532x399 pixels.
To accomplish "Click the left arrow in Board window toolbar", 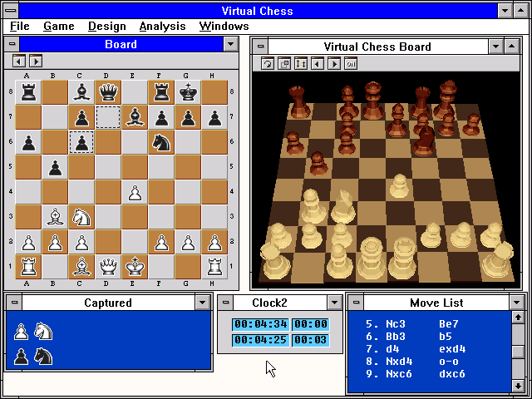I will pos(19,61).
